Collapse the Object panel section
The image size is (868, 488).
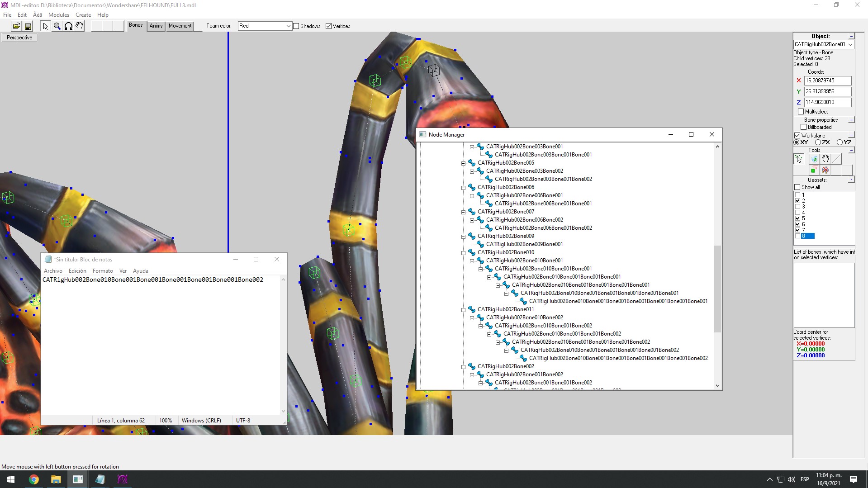point(851,36)
